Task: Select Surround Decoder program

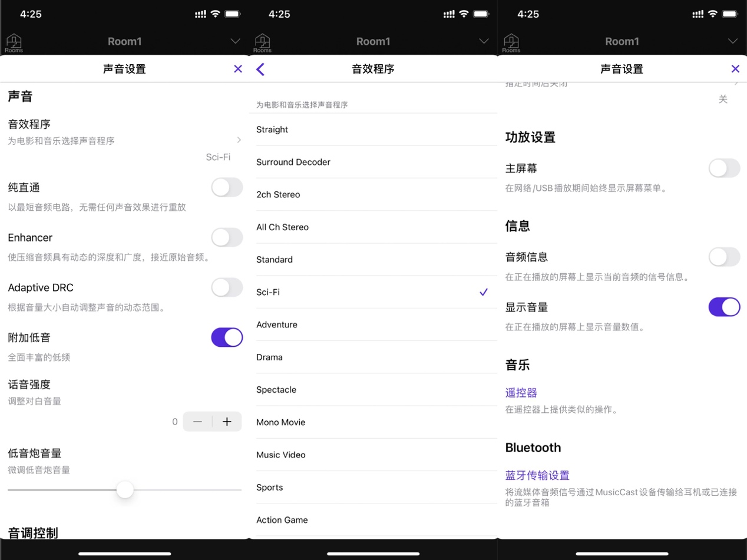Action: coord(373,162)
